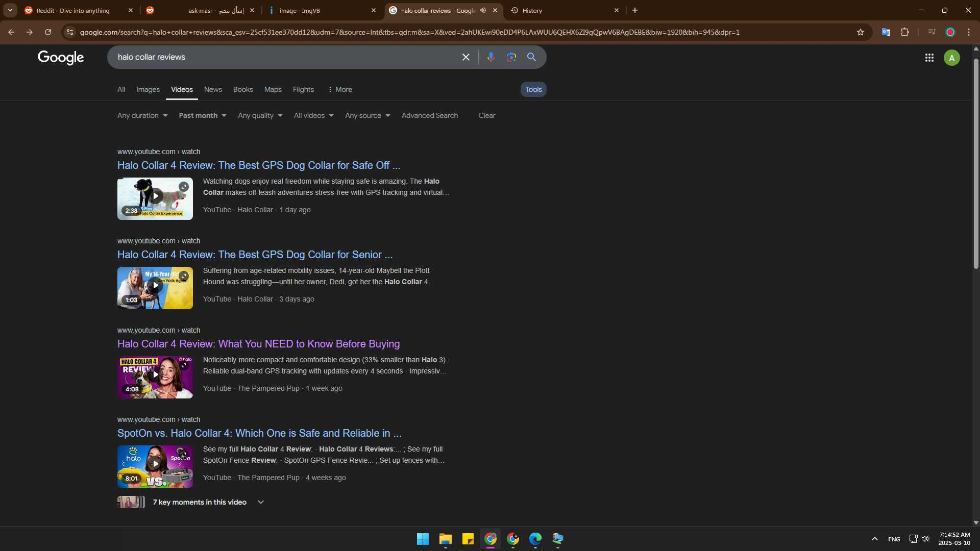Click the page vertical scrollbar
The image size is (980, 551).
tap(976, 163)
